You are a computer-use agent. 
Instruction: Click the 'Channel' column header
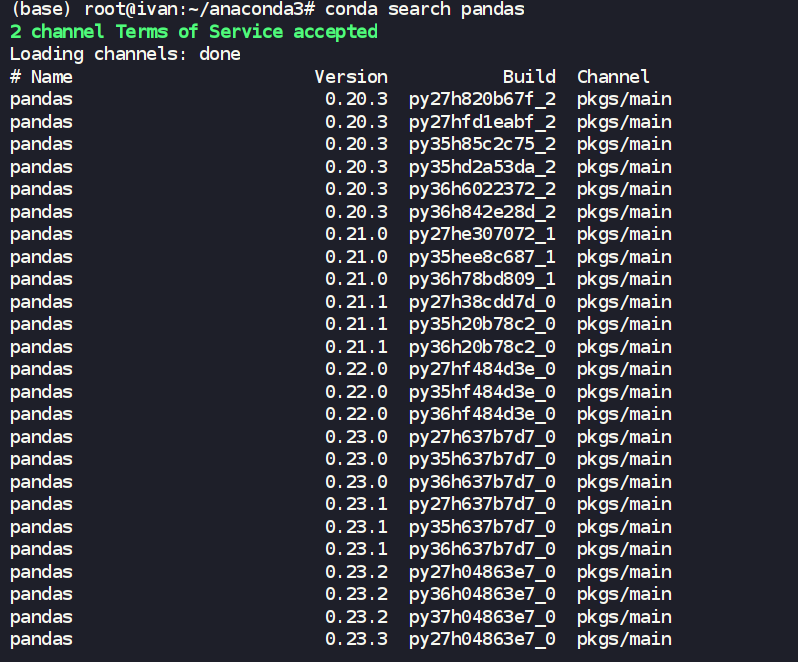click(x=613, y=76)
